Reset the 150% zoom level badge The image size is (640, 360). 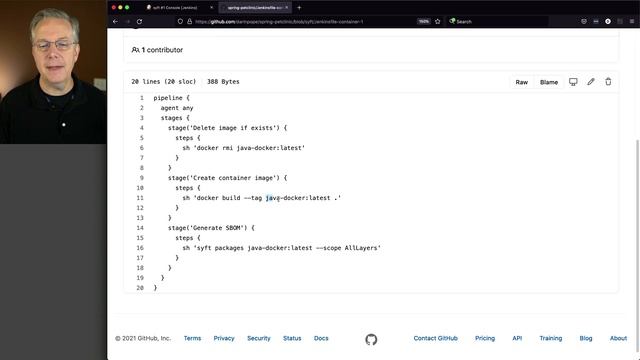[424, 21]
